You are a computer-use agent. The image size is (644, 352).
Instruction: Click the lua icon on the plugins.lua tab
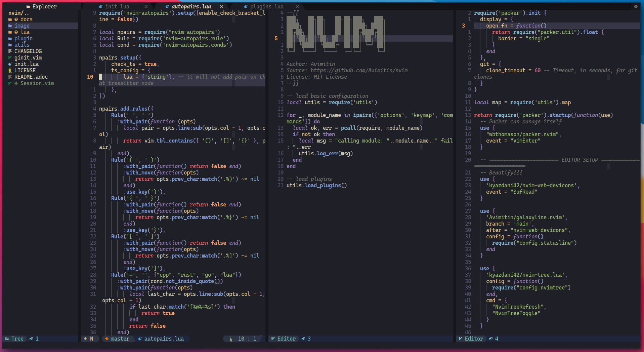click(x=246, y=7)
